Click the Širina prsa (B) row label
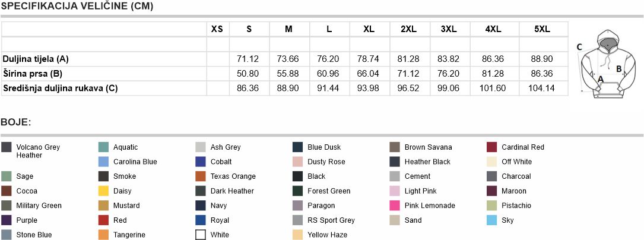Screen dimensions: 644x240 (33, 74)
